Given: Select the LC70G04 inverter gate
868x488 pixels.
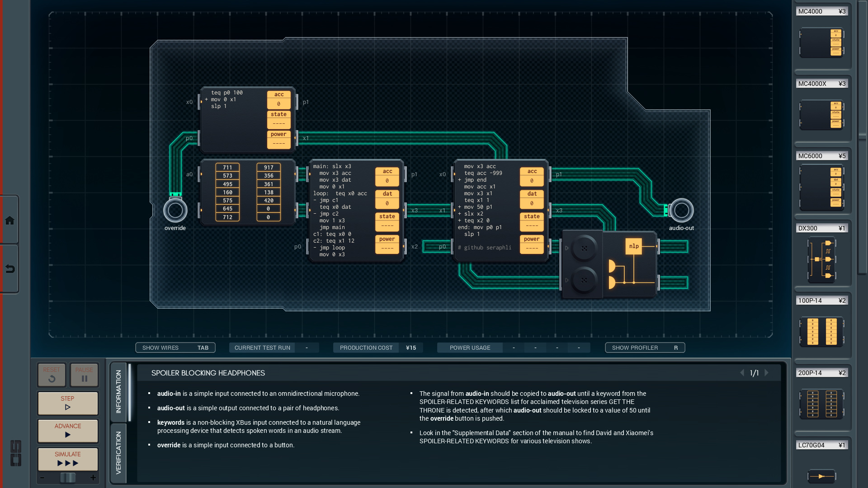Looking at the screenshot, I should click(821, 476).
